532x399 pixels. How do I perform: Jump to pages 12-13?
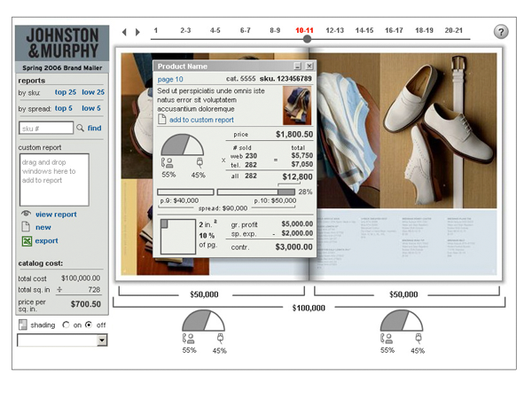334,30
